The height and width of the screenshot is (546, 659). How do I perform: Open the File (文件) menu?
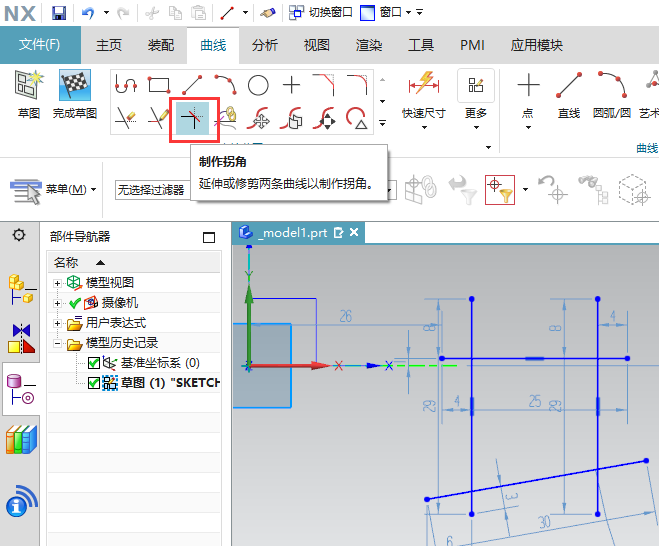(40, 45)
